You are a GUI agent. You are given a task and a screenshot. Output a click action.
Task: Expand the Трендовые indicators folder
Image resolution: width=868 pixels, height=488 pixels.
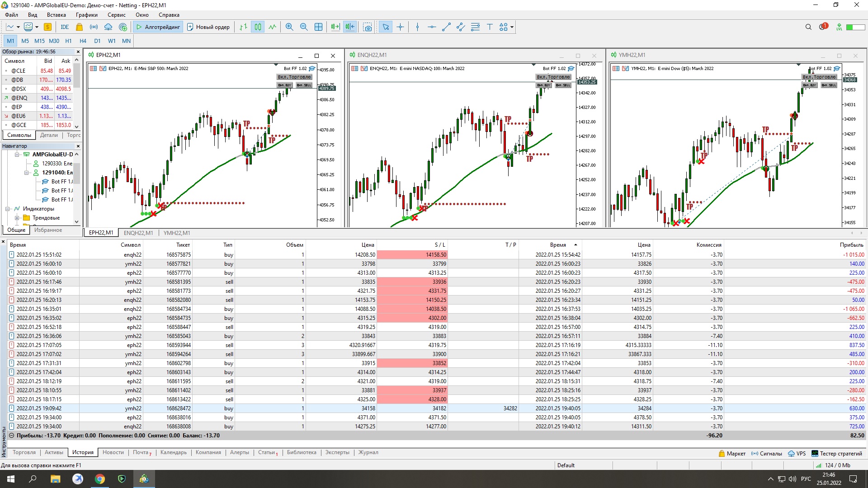pos(17,218)
